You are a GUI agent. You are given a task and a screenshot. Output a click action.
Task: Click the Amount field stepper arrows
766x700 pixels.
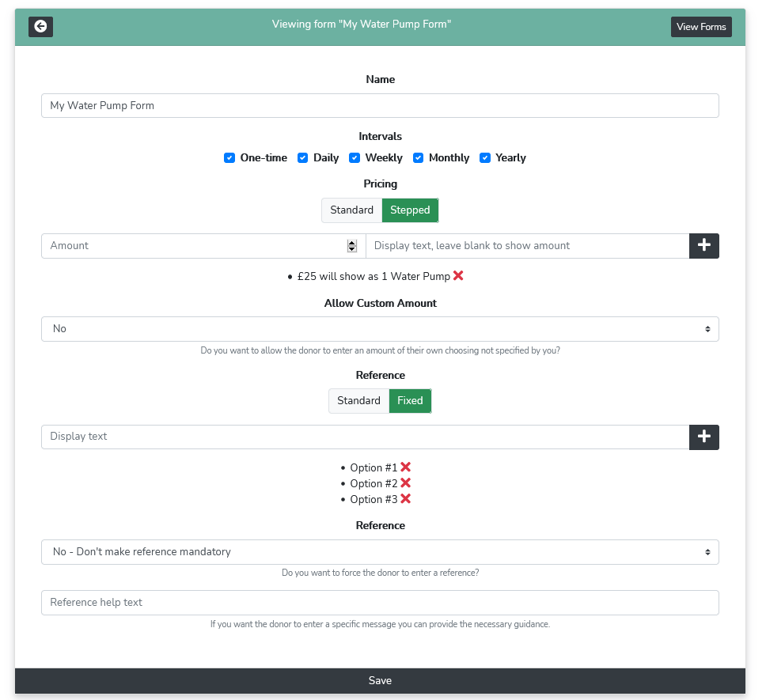click(x=352, y=246)
